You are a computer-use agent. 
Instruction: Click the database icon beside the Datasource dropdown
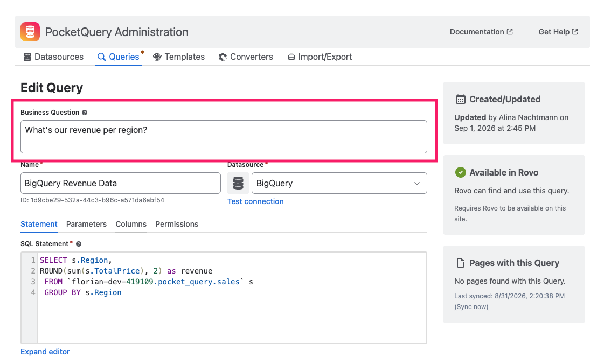pyautogui.click(x=238, y=183)
